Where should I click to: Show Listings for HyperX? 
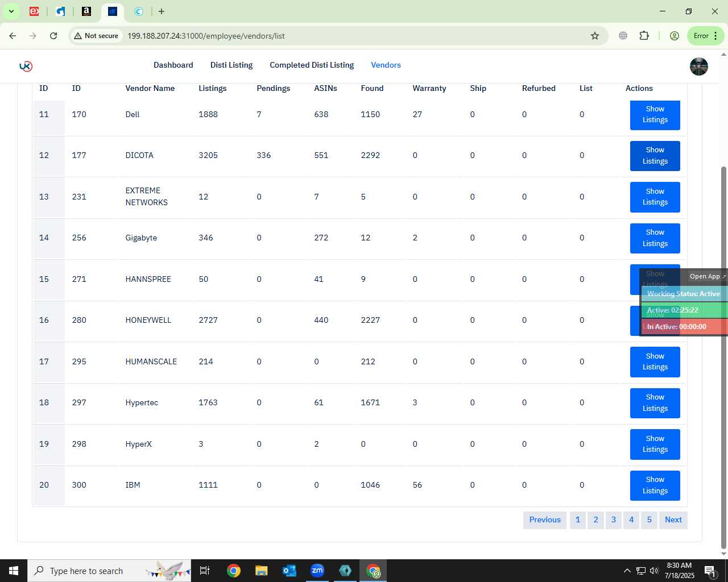pos(655,444)
